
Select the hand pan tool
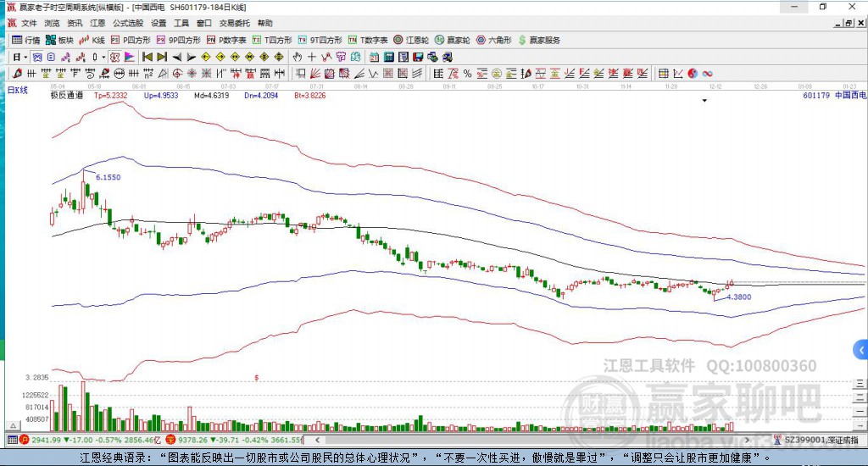point(297,57)
